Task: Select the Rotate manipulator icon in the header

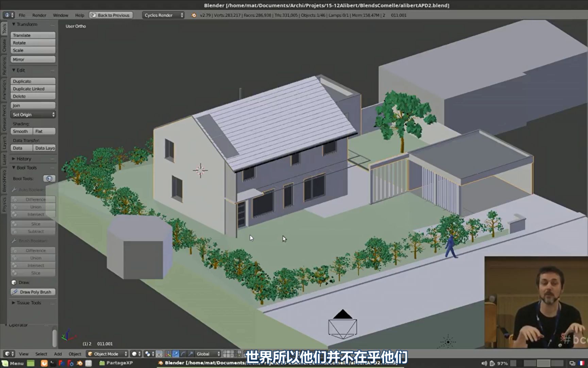Action: click(184, 354)
